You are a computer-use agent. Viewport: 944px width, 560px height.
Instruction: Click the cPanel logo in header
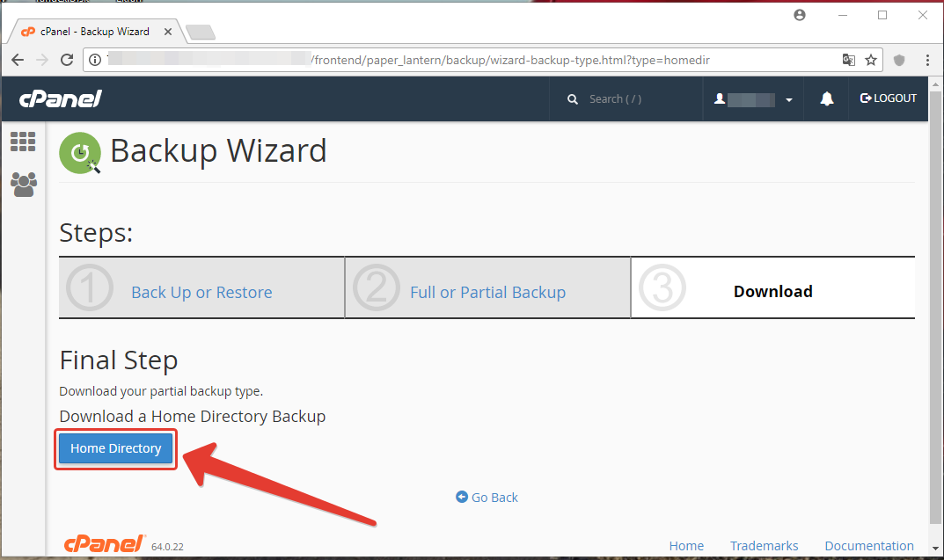coord(61,98)
